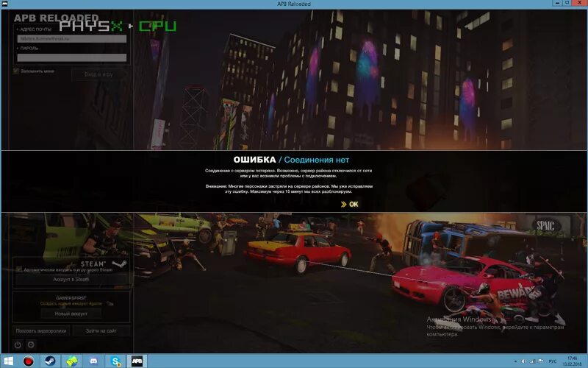Close the APB Reloaded window
Image resolution: width=588 pixels, height=368 pixels.
[x=579, y=3]
